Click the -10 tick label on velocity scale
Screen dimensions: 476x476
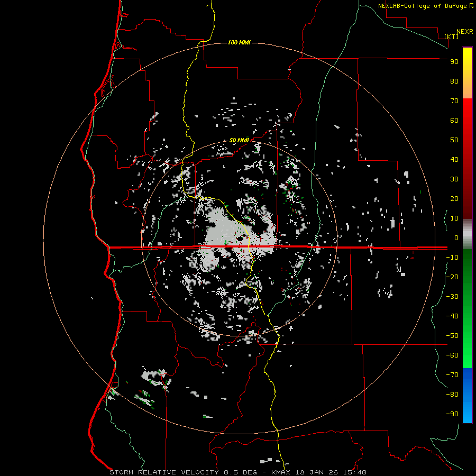tap(452, 258)
